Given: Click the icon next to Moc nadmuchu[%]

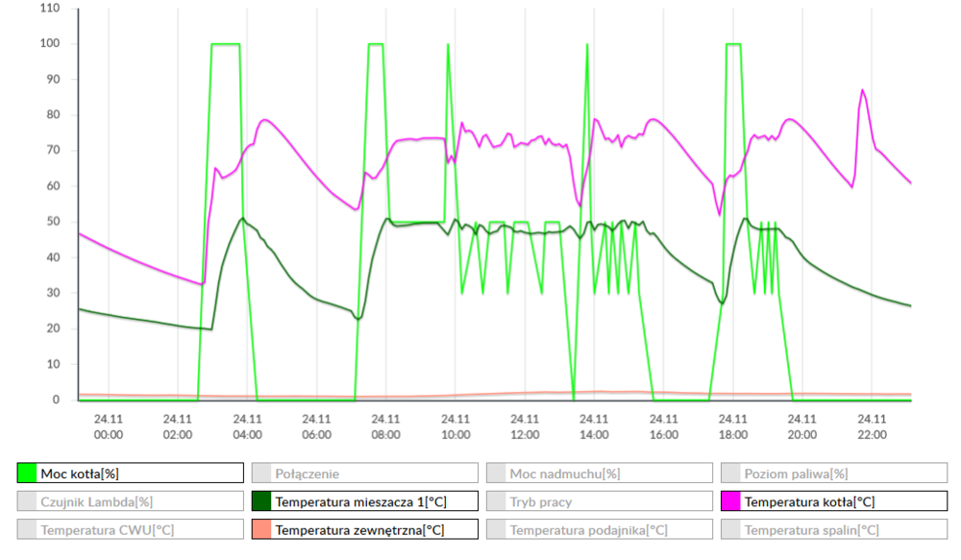Looking at the screenshot, I should point(496,472).
